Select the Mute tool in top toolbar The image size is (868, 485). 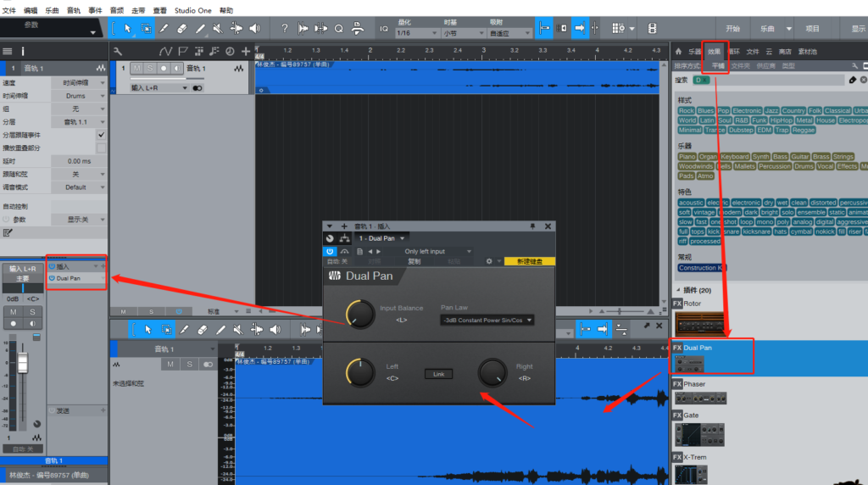click(x=218, y=28)
